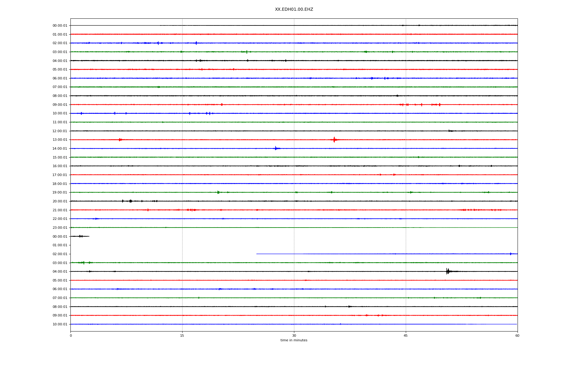
Task: Click the 0 minute x-axis tick label
Action: tap(71, 335)
